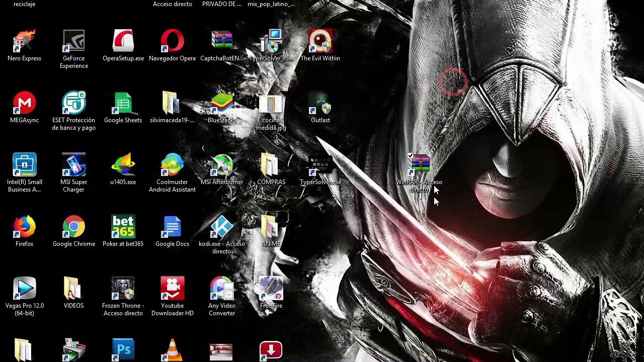The image size is (644, 362).
Task: Open Google Sheets shortcut
Action: point(123,103)
